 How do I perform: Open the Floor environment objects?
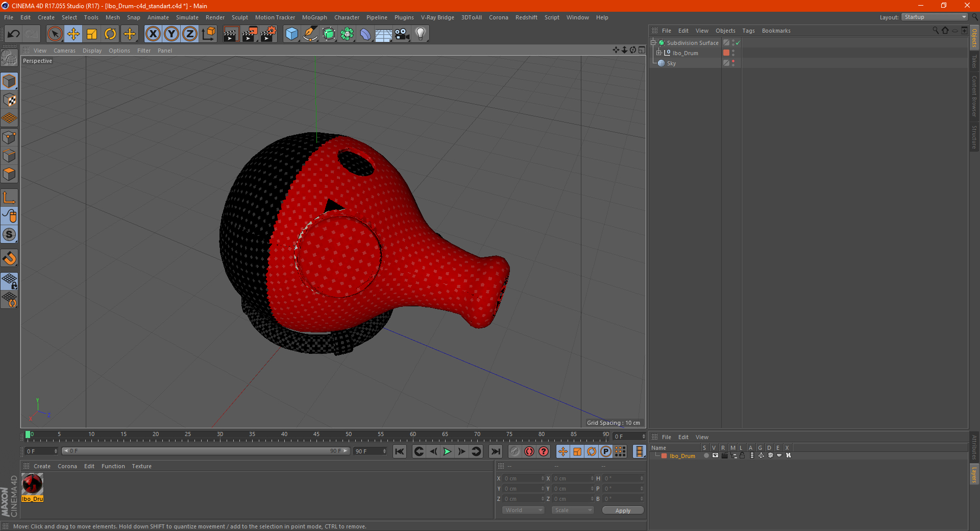384,34
